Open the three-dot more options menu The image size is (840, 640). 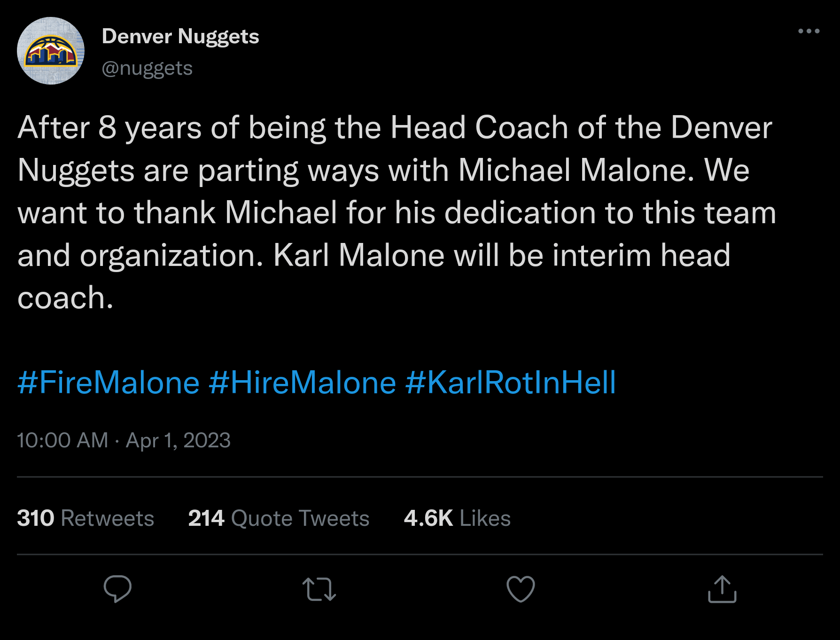(x=809, y=31)
